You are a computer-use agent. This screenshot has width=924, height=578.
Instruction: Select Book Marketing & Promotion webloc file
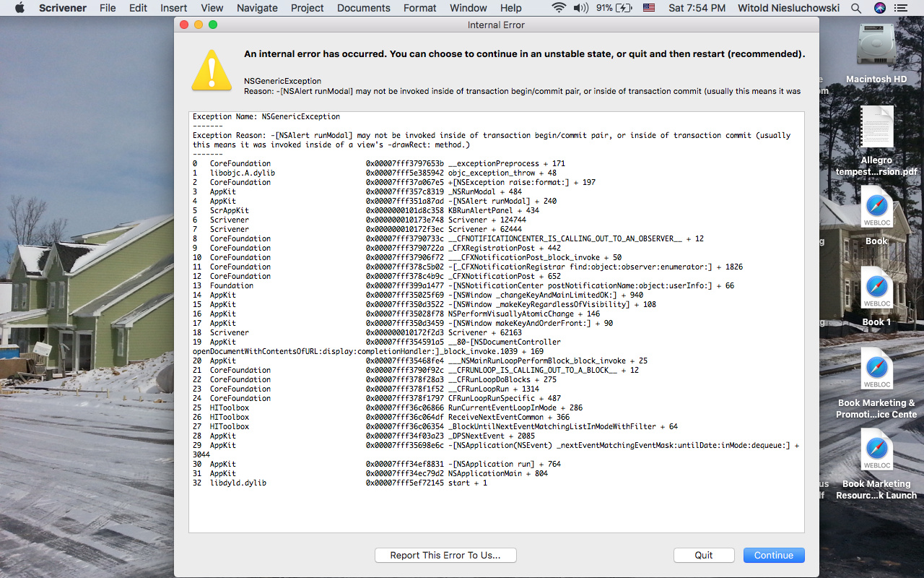tap(876, 370)
